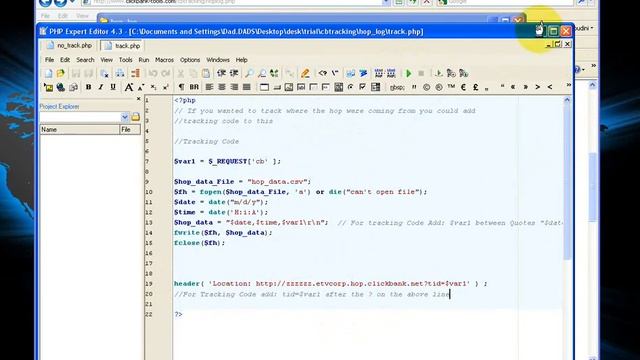Click the Justify alignment icon

[x=247, y=87]
